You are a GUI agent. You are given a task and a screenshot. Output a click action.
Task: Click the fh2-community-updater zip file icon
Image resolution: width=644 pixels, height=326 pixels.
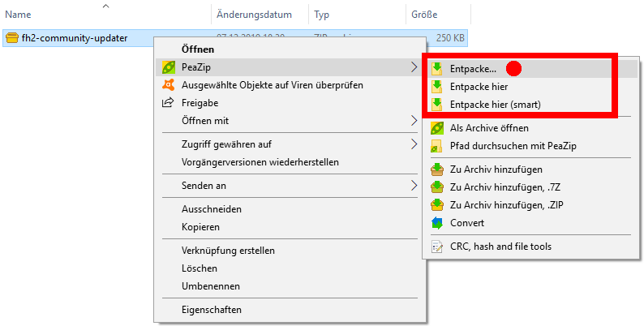[12, 38]
